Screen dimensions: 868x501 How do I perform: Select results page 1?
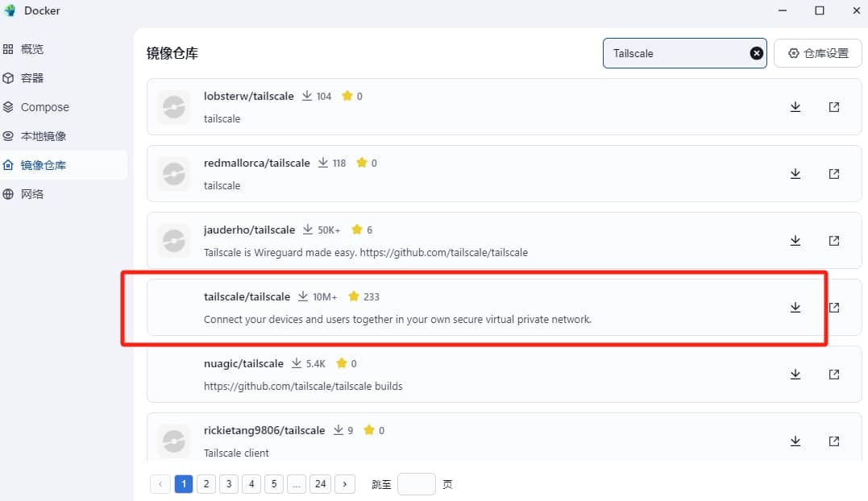[184, 484]
